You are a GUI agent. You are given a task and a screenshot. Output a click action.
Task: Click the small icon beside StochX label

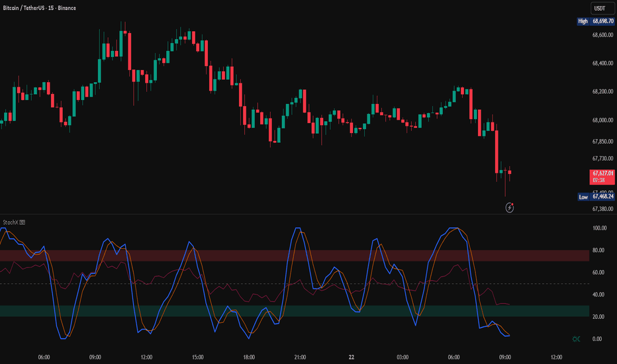23,222
